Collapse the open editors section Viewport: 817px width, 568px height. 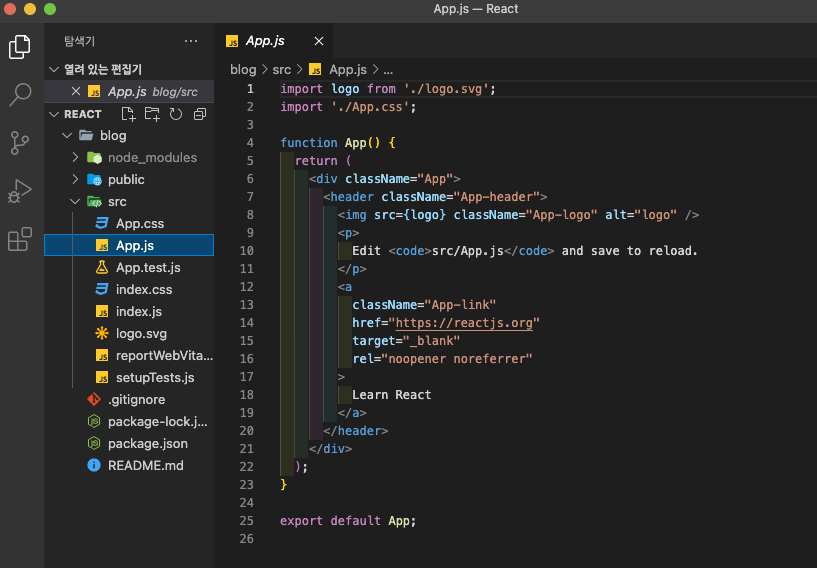click(54, 69)
